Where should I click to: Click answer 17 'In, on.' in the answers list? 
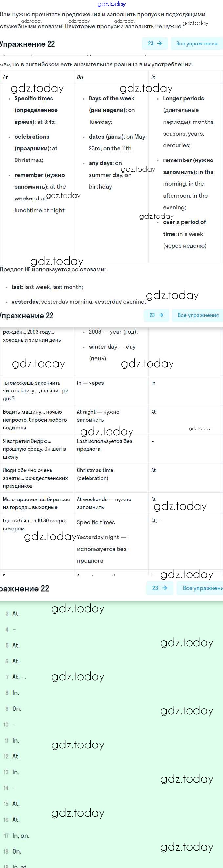coord(16,835)
